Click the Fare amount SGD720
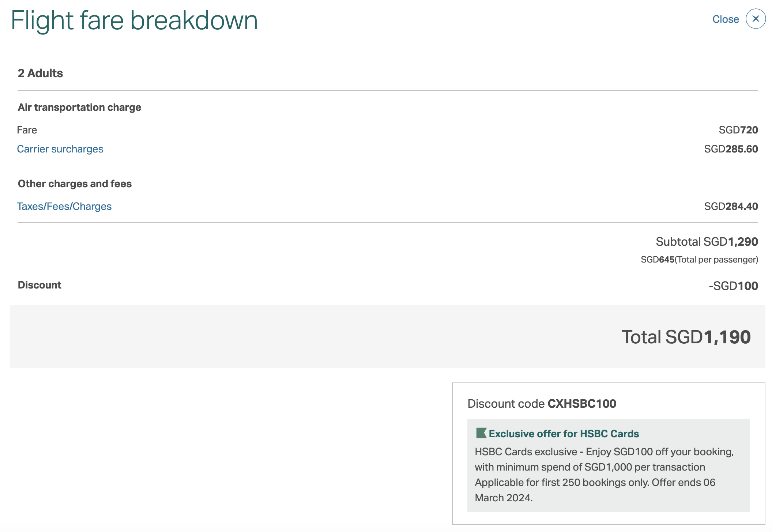Image resolution: width=772 pixels, height=532 pixels. [x=738, y=130]
